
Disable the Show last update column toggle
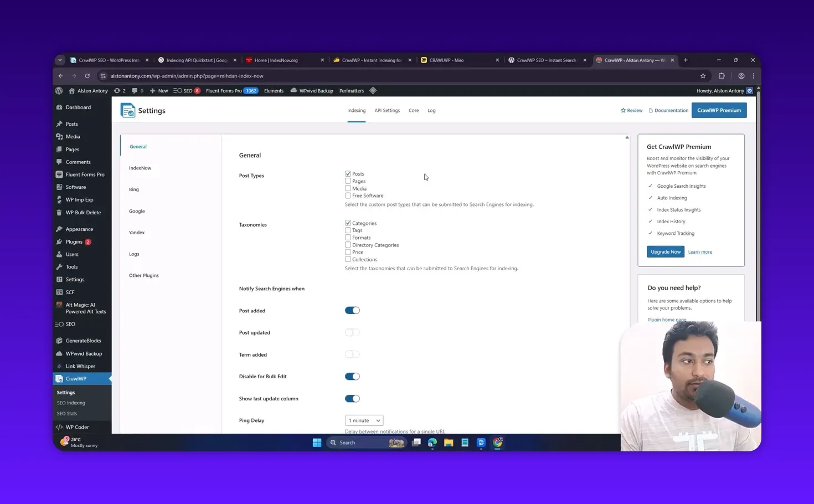click(x=352, y=399)
